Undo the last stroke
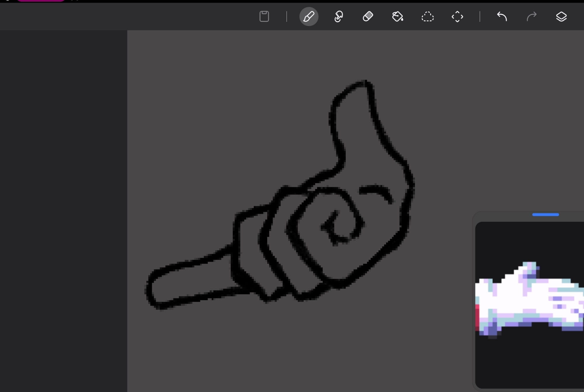The width and height of the screenshot is (584, 392). click(502, 17)
